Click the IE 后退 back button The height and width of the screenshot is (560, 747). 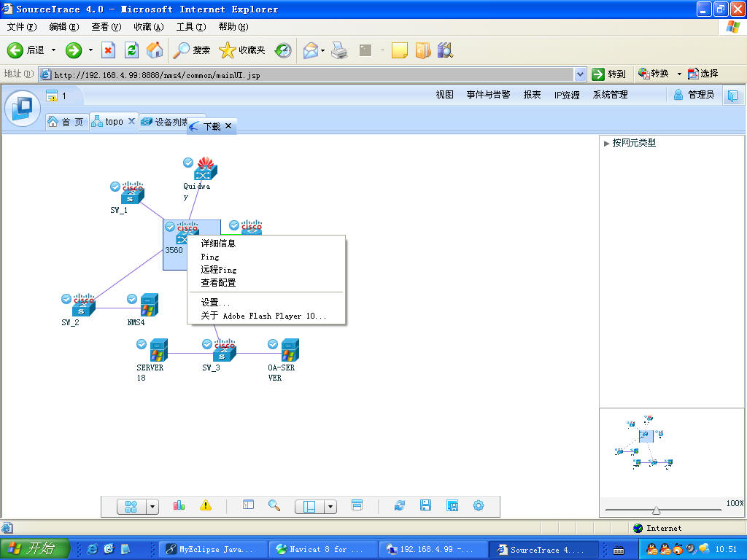pyautogui.click(x=26, y=50)
